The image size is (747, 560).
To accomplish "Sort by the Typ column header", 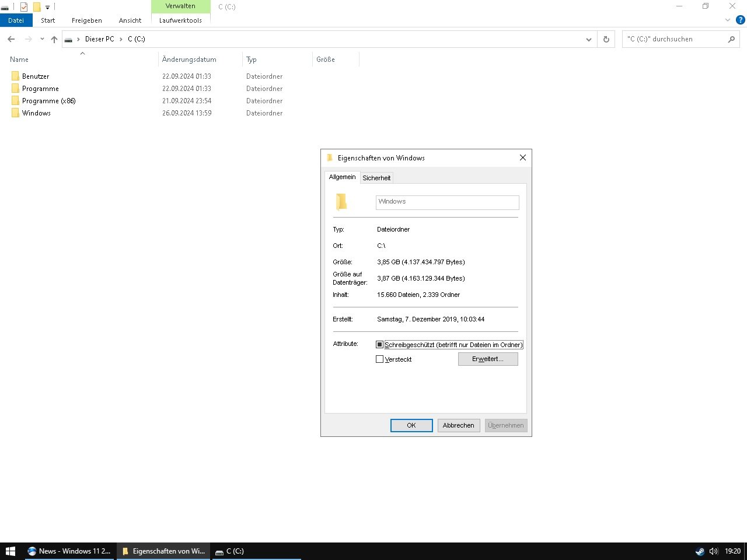I will coord(277,60).
